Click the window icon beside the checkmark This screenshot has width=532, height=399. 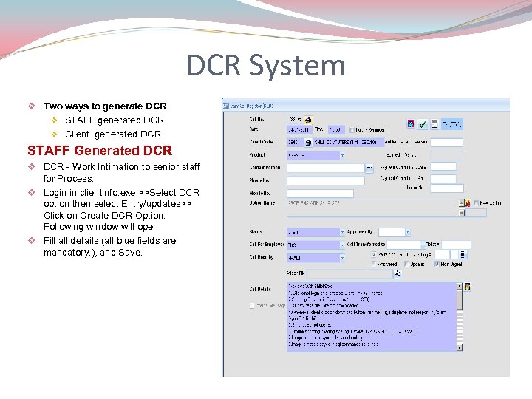[x=434, y=124]
